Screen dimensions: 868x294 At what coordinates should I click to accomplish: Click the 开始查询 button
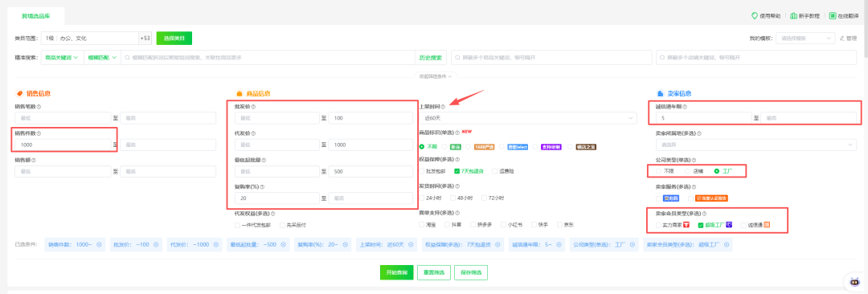click(397, 272)
